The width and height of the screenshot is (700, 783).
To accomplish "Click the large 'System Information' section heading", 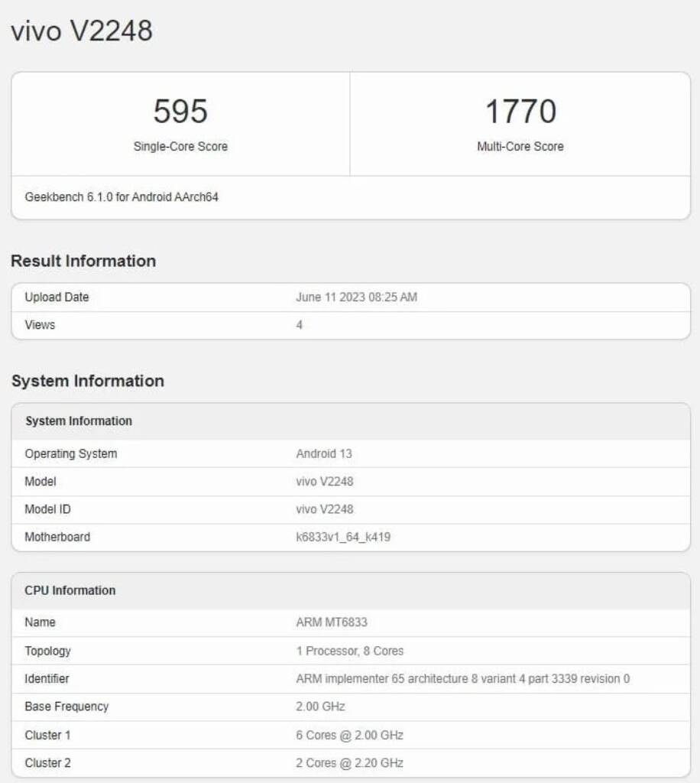I will coord(88,381).
